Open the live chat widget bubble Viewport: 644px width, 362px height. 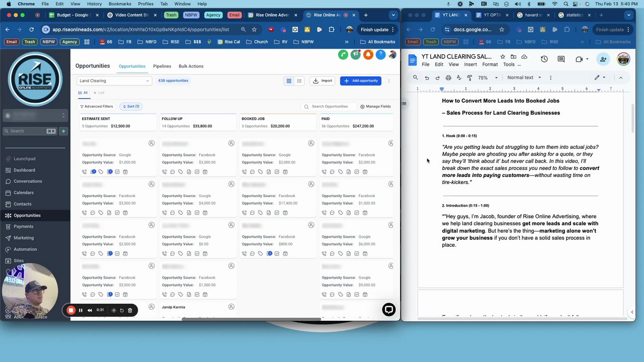tap(388, 310)
